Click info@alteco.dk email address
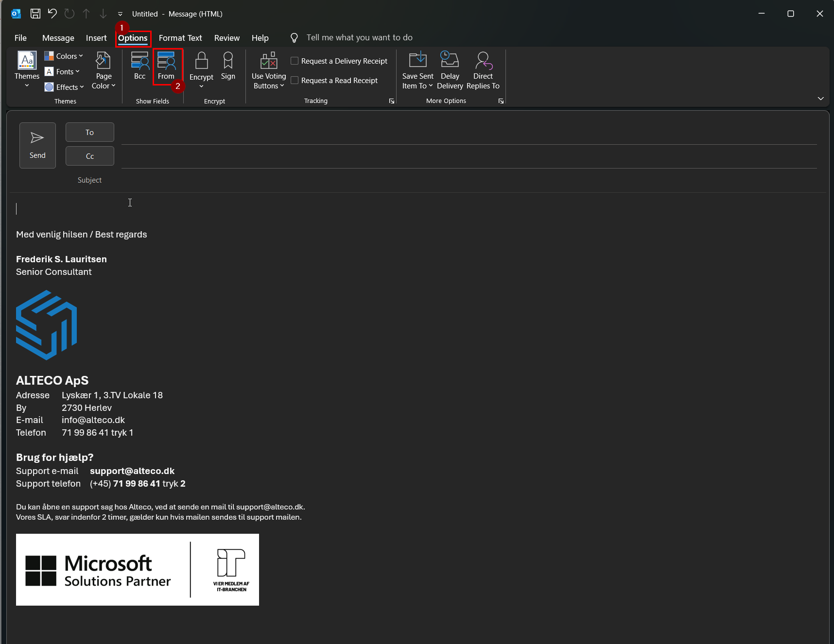834x644 pixels. (93, 420)
